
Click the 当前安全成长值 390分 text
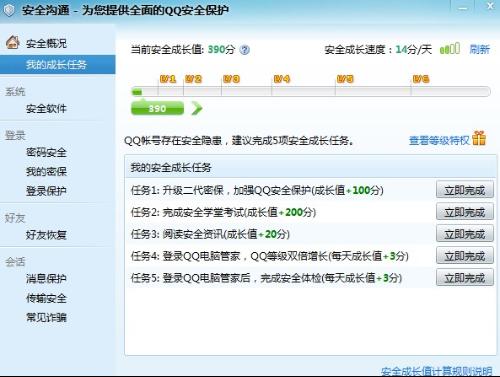pos(183,50)
